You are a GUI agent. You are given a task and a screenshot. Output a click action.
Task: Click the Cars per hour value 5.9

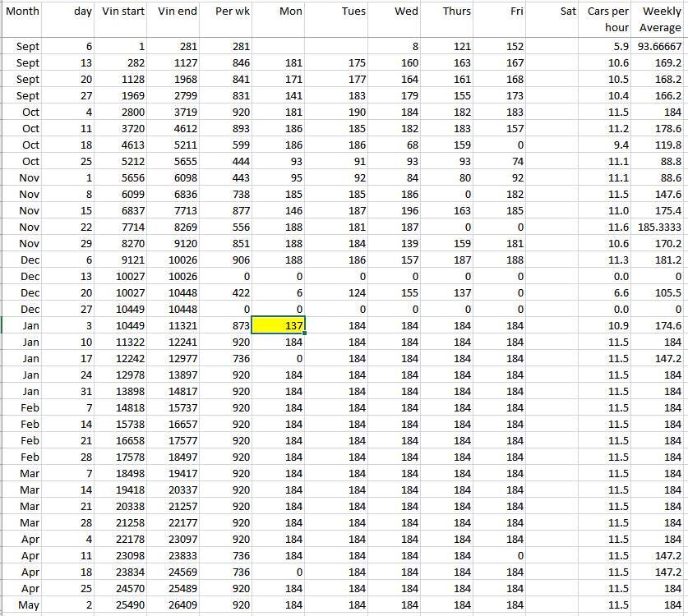[608, 47]
